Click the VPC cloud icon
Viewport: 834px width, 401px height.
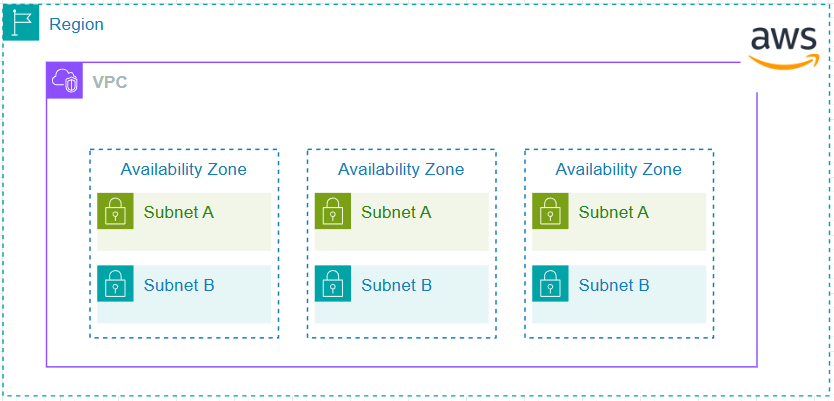pyautogui.click(x=65, y=81)
